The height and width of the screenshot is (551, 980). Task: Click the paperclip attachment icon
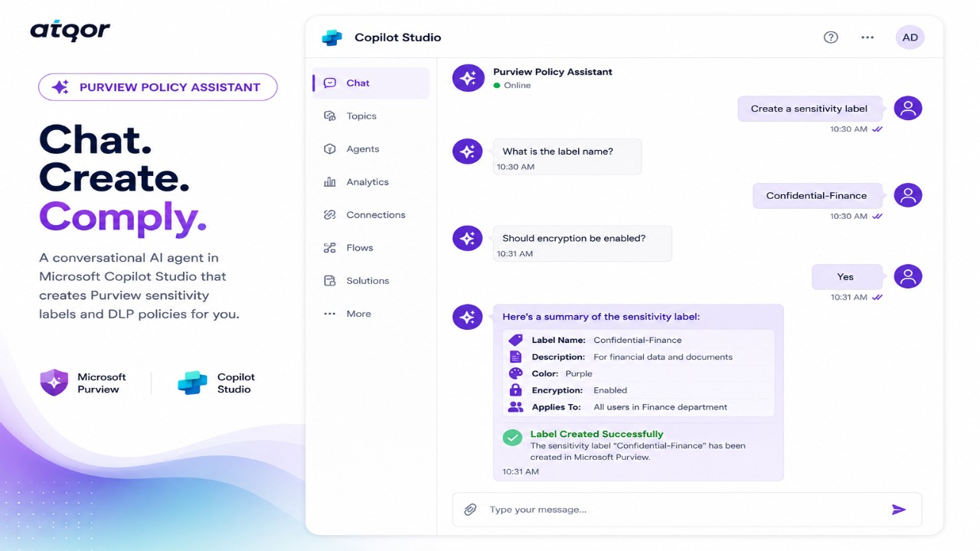coord(470,510)
